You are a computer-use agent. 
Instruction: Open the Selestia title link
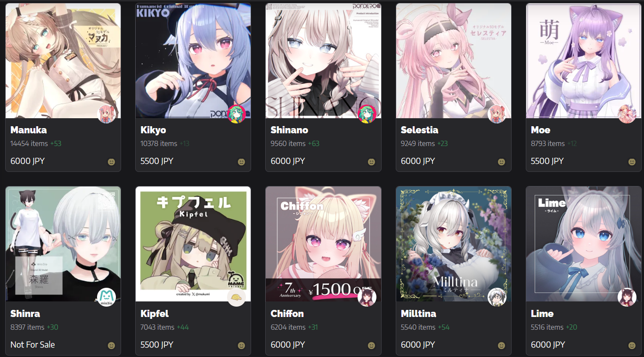coord(419,130)
